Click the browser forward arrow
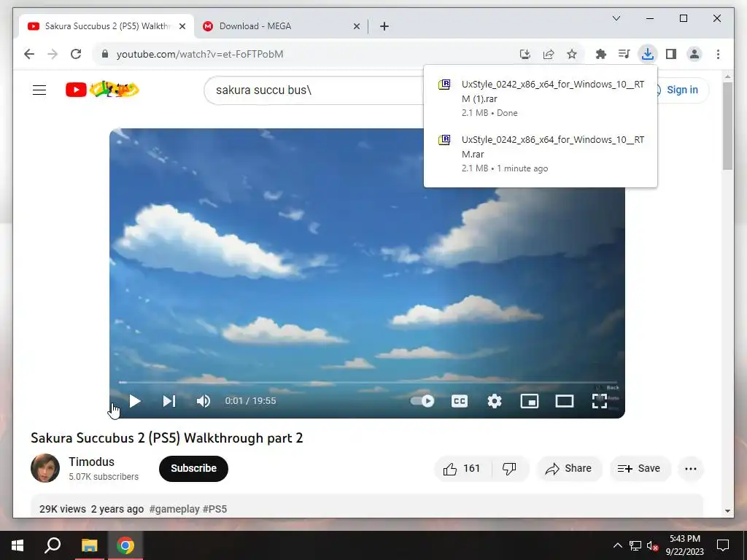Image resolution: width=747 pixels, height=560 pixels. tap(53, 54)
